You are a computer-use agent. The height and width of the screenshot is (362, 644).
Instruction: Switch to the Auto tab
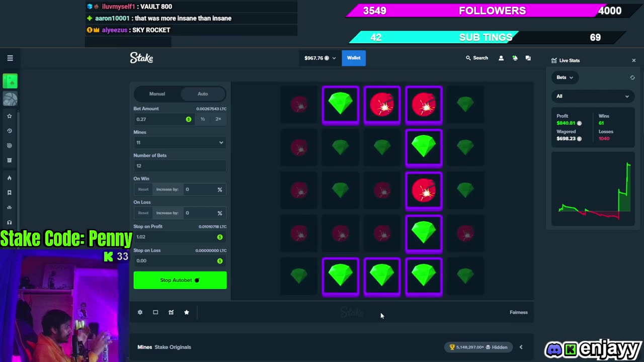[x=203, y=94]
